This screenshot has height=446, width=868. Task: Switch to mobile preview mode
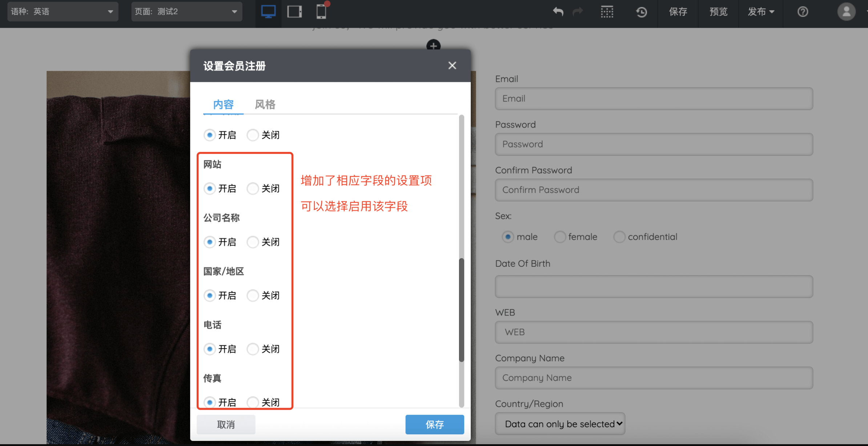click(x=321, y=11)
